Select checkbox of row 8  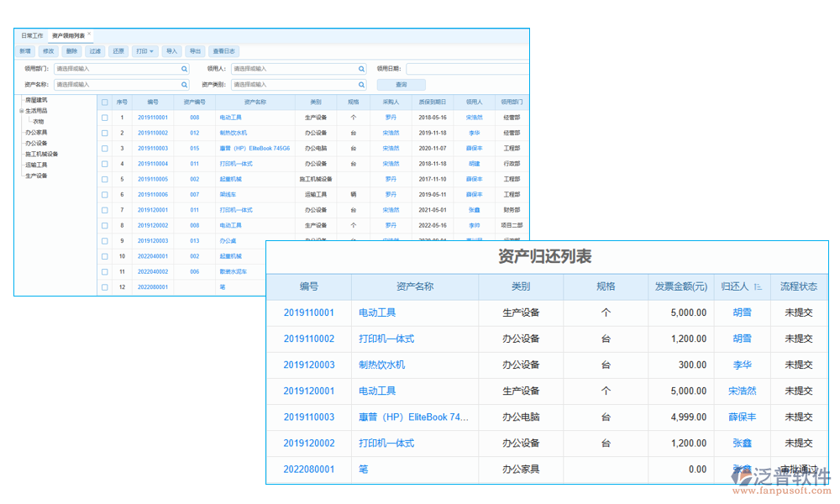pyautogui.click(x=105, y=225)
